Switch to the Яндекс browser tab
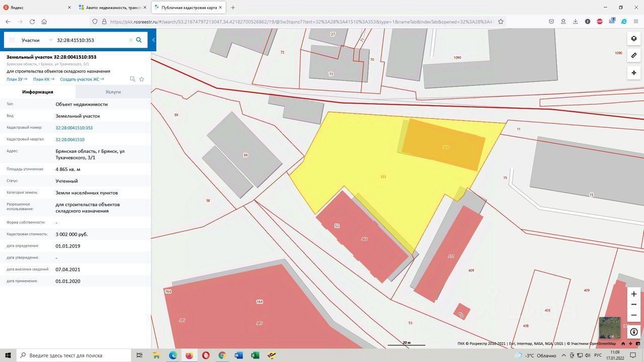Screen dimensions: 644x362 [38, 8]
